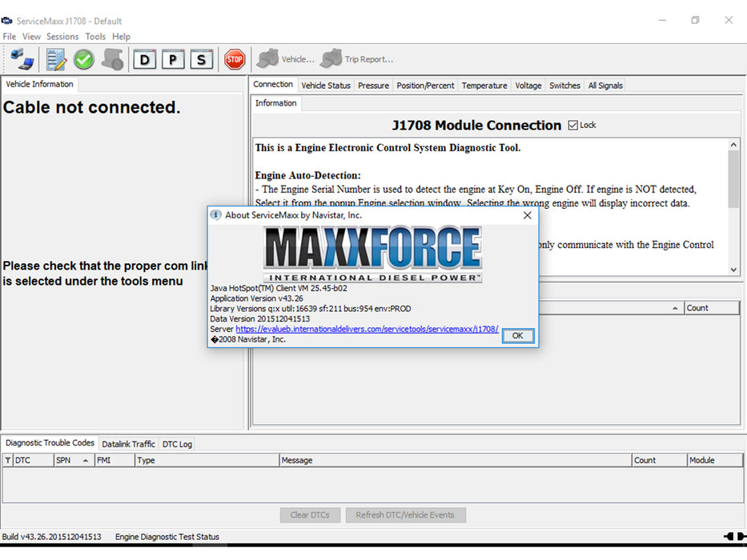Switch to the Temperature tab
Screen dimensions: 747x560
484,86
